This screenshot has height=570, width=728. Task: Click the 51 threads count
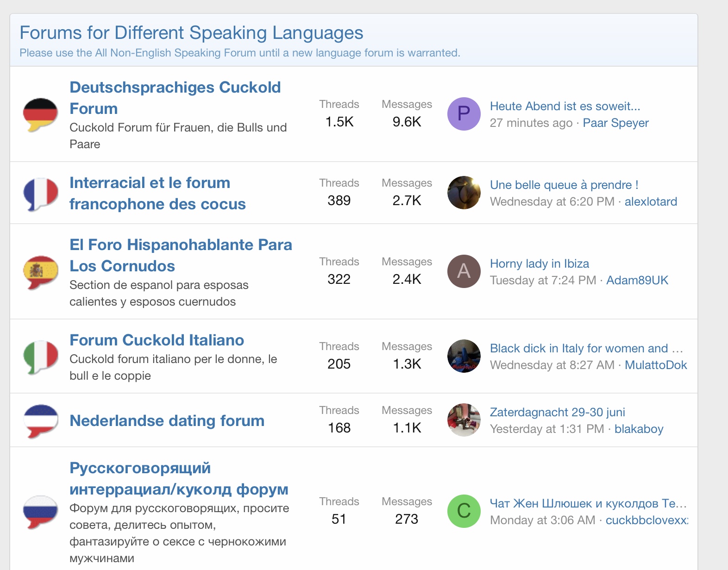tap(339, 519)
